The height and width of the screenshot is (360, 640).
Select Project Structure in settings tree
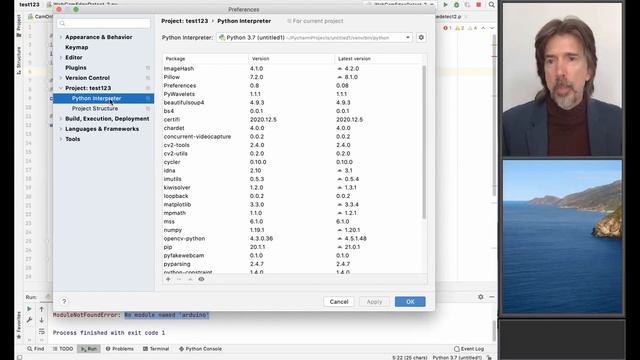[95, 109]
